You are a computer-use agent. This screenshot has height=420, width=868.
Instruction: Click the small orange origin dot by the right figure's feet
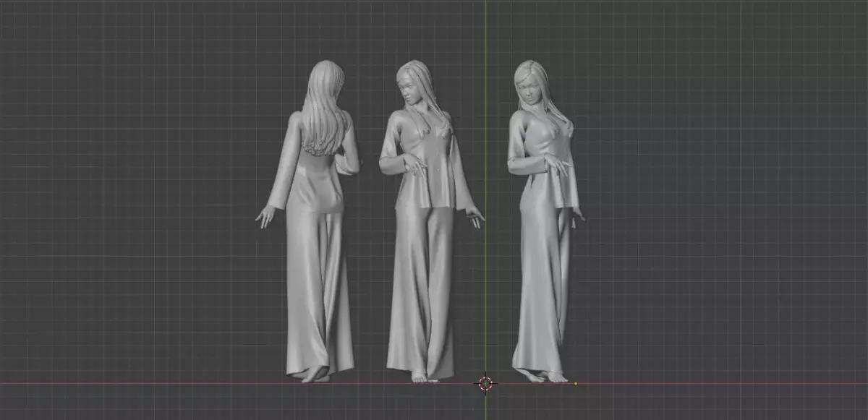point(576,383)
